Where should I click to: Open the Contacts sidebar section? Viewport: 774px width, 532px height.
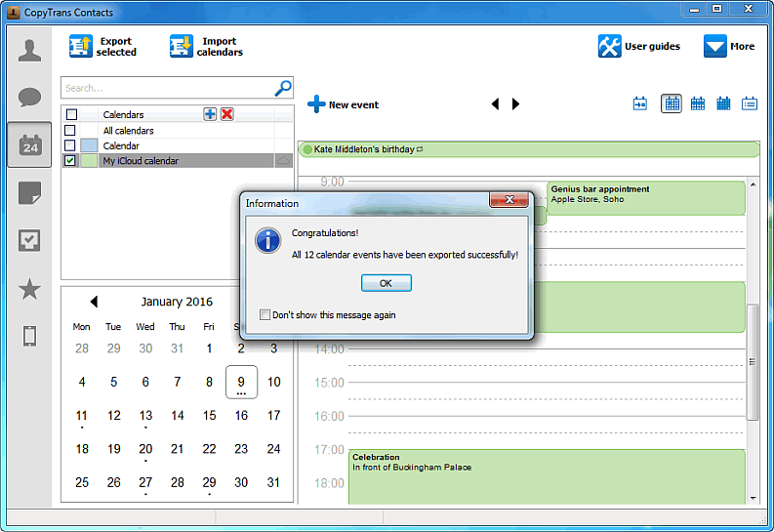pyautogui.click(x=29, y=51)
